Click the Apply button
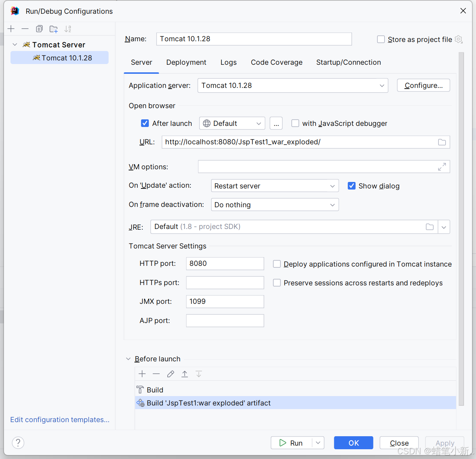 [445, 443]
